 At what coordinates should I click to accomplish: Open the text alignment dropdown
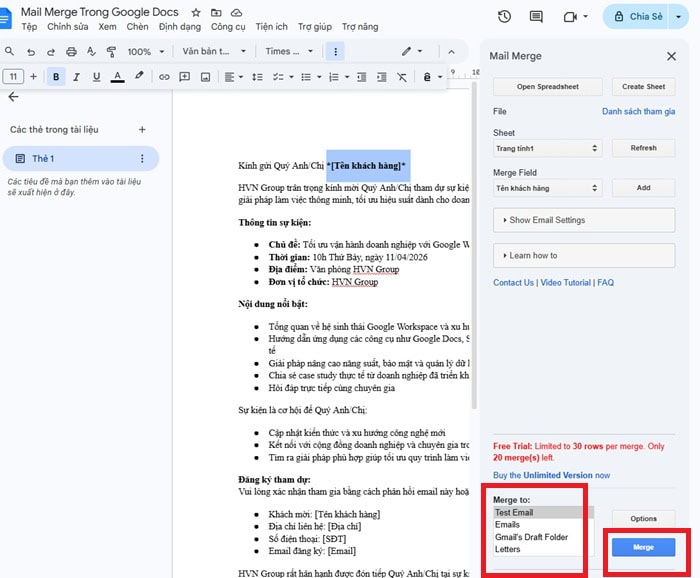tap(233, 77)
